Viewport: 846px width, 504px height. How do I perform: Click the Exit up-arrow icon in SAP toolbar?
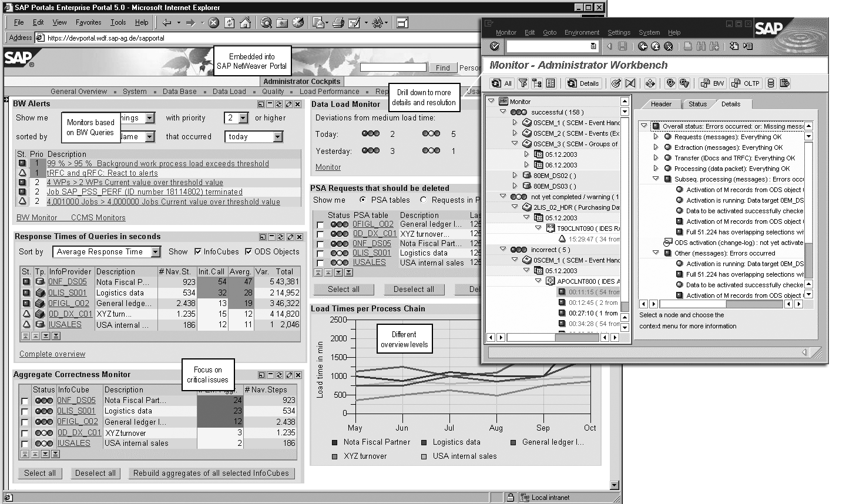pyautogui.click(x=656, y=46)
